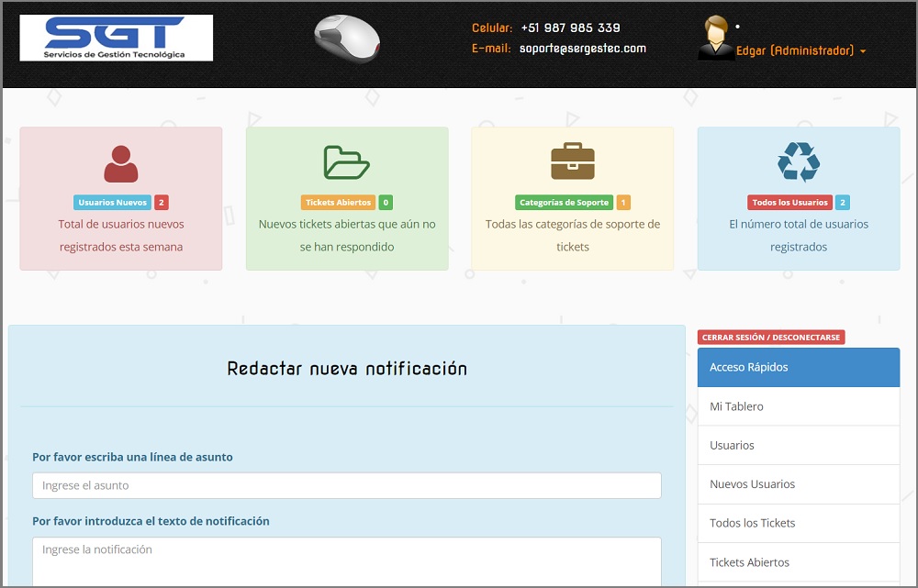Click the Usuarios Nuevos label badge
Image resolution: width=918 pixels, height=588 pixels.
[112, 203]
